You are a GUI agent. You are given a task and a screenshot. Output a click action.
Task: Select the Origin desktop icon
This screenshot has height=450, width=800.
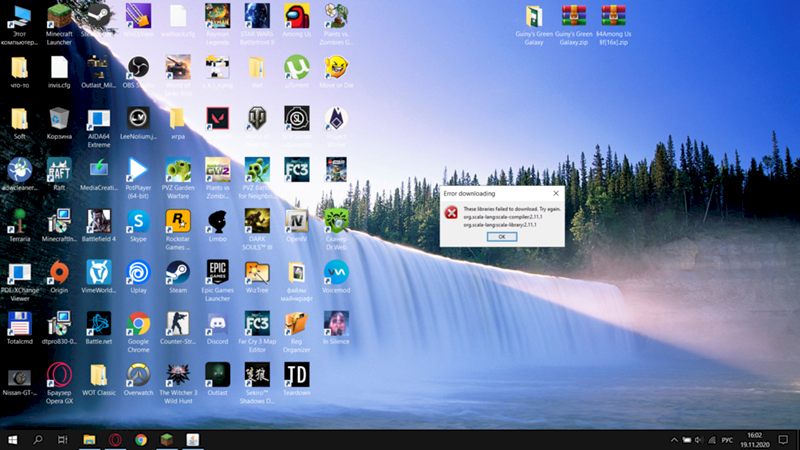click(x=59, y=272)
